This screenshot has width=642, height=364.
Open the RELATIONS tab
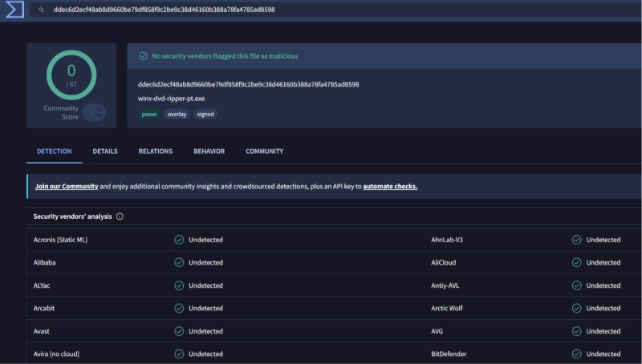[156, 152]
